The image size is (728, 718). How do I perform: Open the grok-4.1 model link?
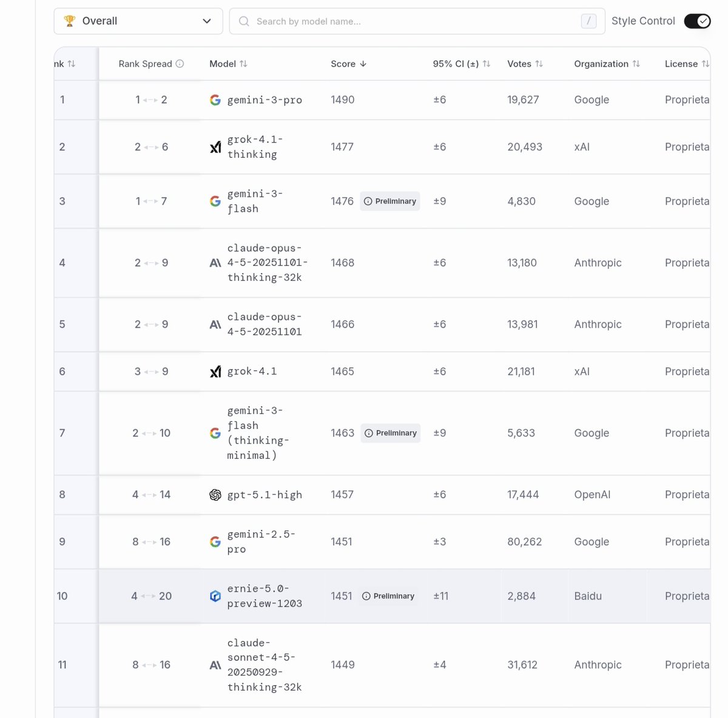pos(252,371)
